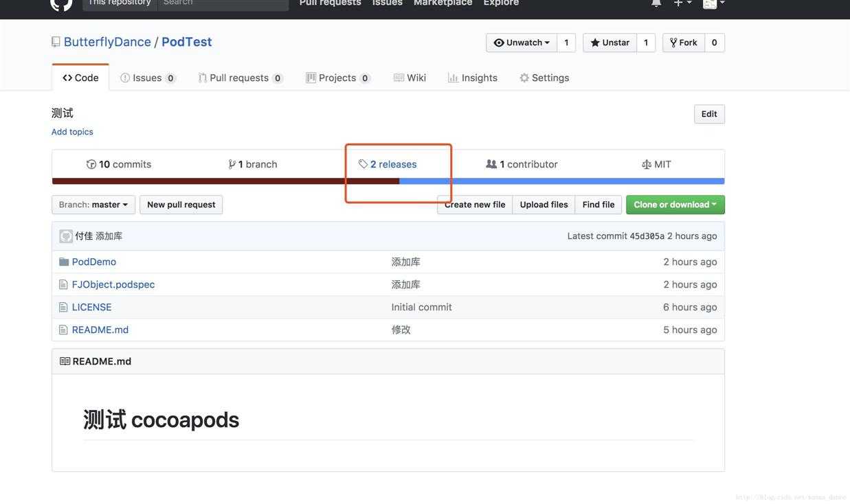The image size is (850, 504).
Task: Click '5 hours ago' in the README.md row
Action: point(690,330)
